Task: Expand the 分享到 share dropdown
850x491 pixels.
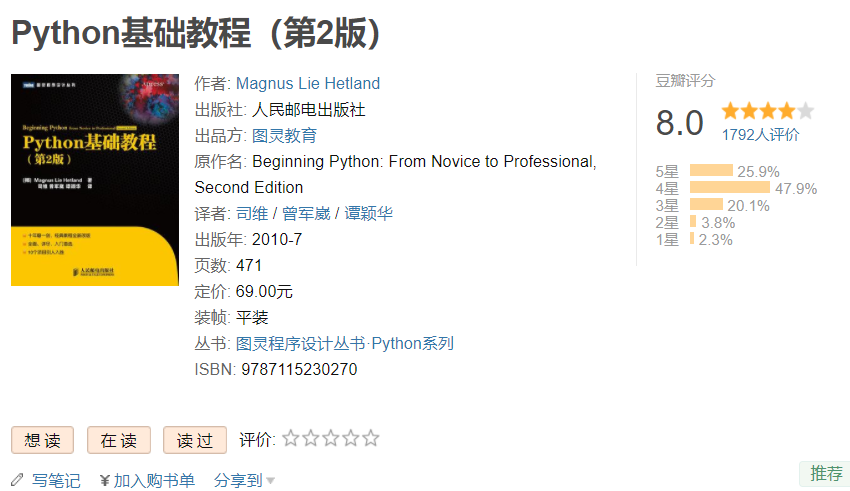Action: point(245,480)
